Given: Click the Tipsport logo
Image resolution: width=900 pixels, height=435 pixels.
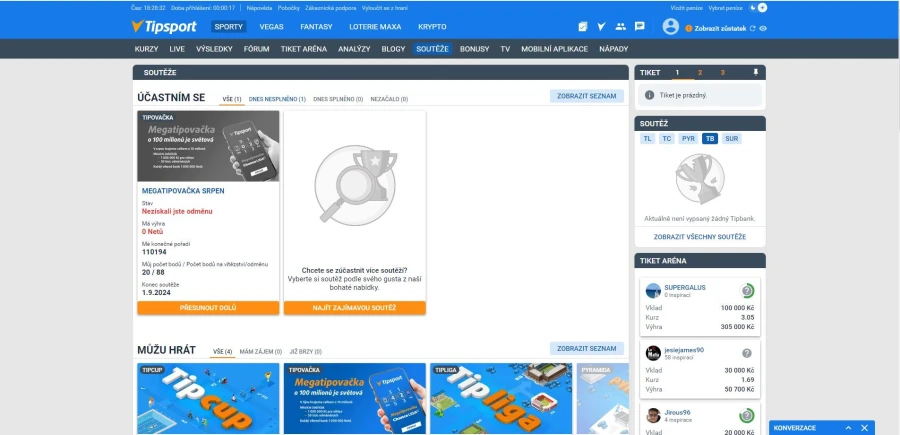Looking at the screenshot, I should pyautogui.click(x=164, y=26).
